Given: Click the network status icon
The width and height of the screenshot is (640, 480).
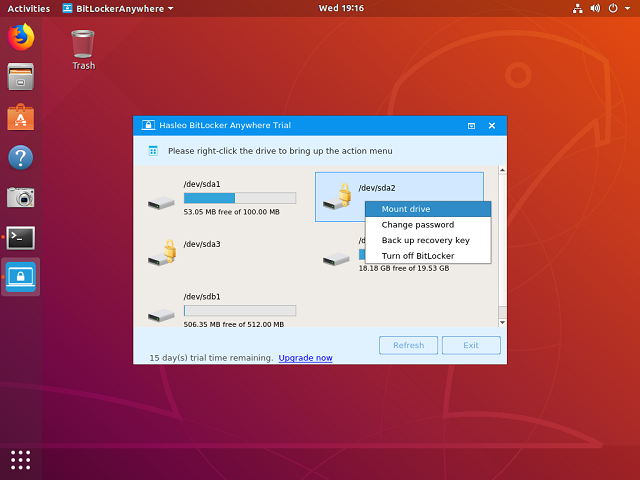Looking at the screenshot, I should click(578, 8).
